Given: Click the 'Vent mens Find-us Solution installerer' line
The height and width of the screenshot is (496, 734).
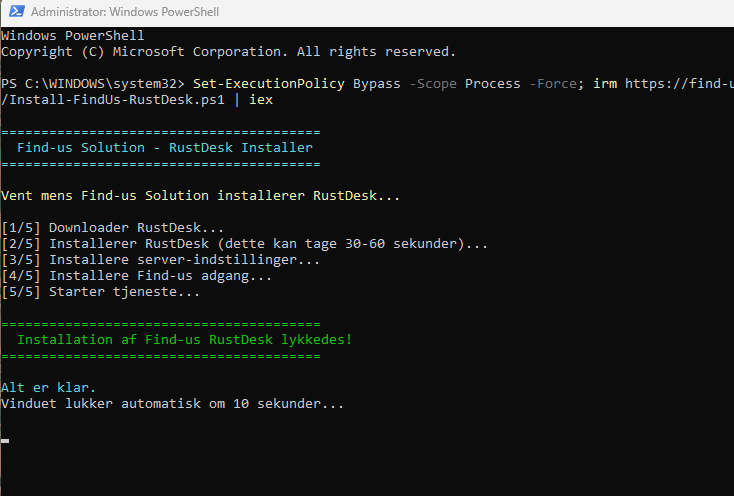Looking at the screenshot, I should tap(200, 196).
